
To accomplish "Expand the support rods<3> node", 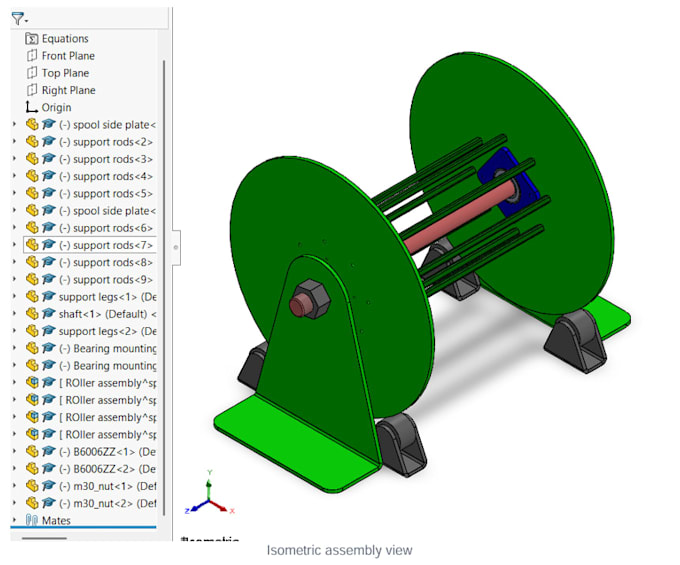I will [14, 159].
